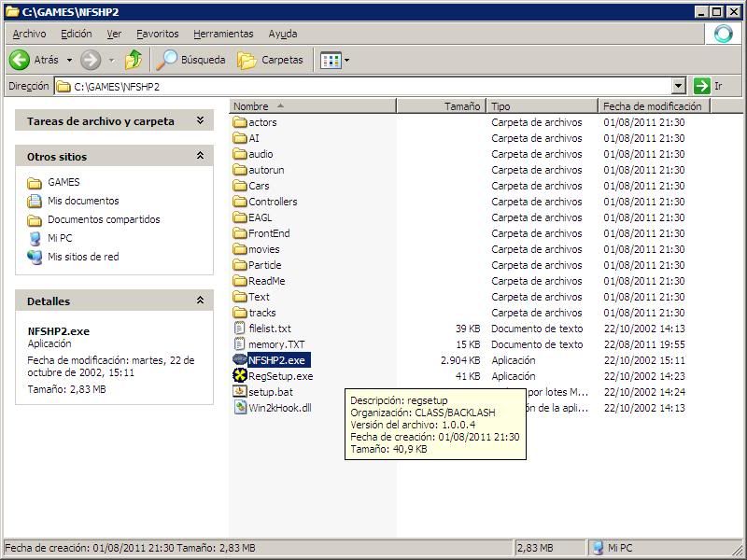747x560 pixels.
Task: Open the Atrás history dropdown arrow
Action: 69,60
